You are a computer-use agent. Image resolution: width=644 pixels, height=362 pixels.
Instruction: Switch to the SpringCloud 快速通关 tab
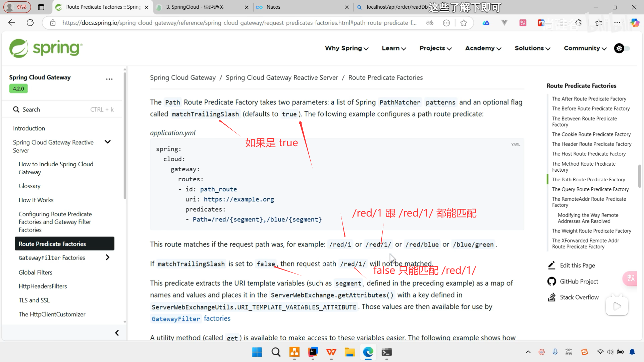point(195,7)
